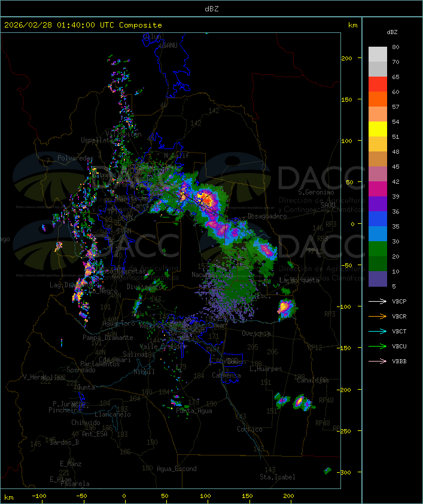The image size is (423, 504).
Task: Click the Punta_Agua place label
Action: tap(194, 411)
